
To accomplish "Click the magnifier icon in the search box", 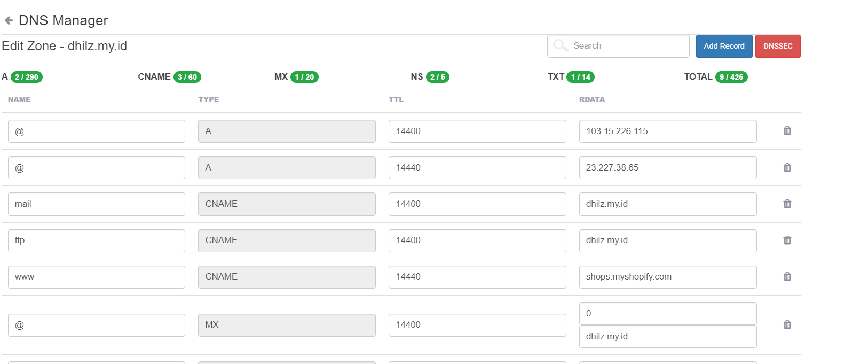I will click(x=561, y=45).
